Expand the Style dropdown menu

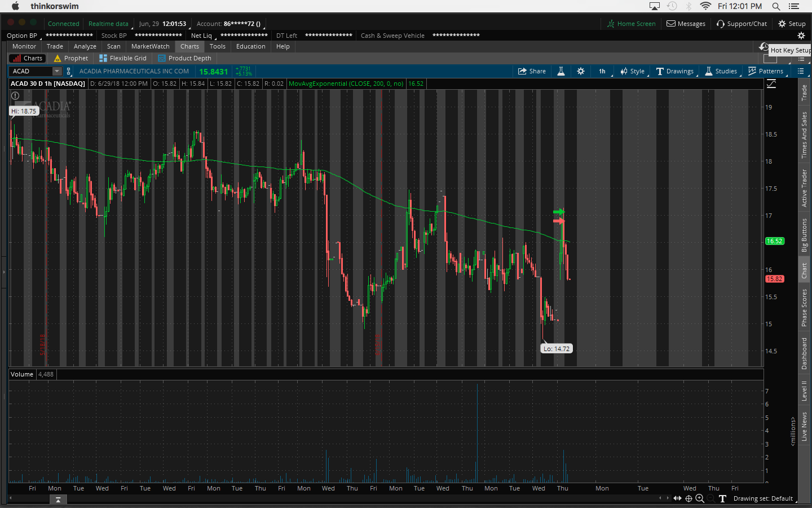[633, 71]
